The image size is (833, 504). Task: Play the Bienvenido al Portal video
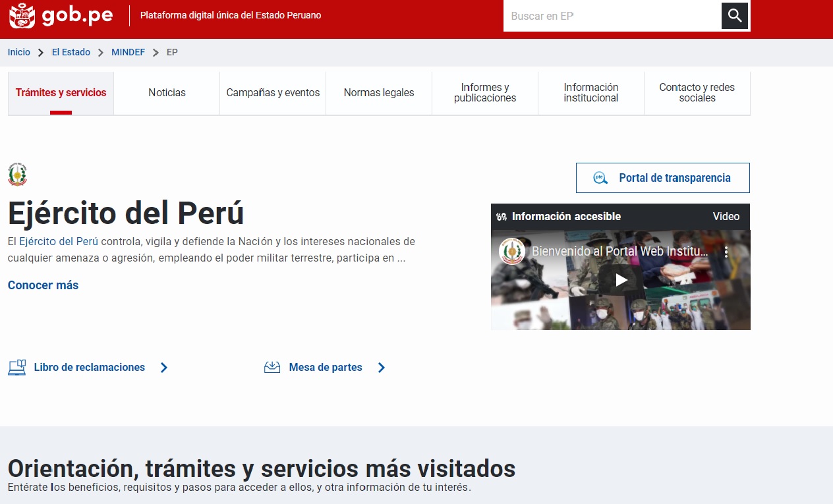(621, 280)
